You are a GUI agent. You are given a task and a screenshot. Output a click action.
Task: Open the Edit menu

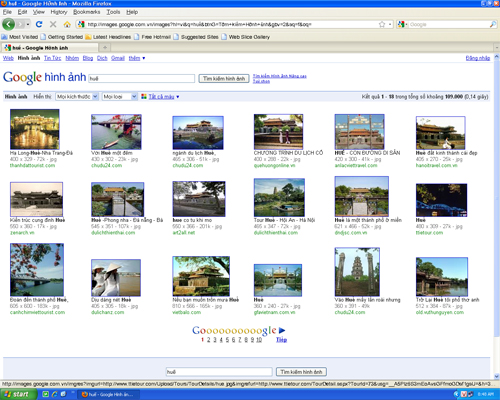(22, 12)
